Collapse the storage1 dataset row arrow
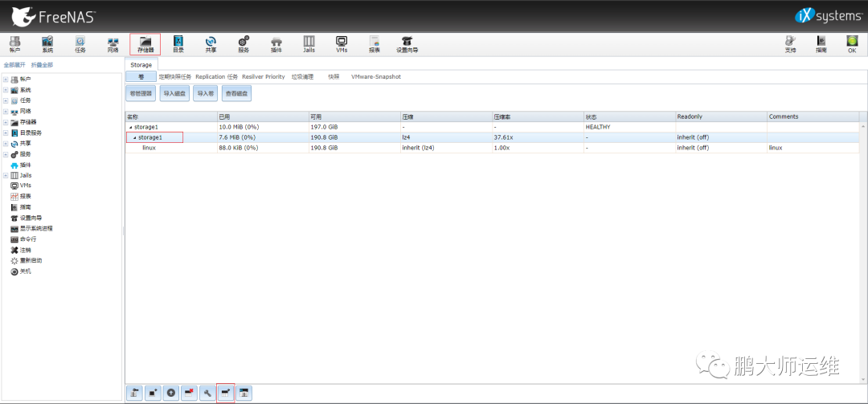This screenshot has width=868, height=404. (134, 137)
